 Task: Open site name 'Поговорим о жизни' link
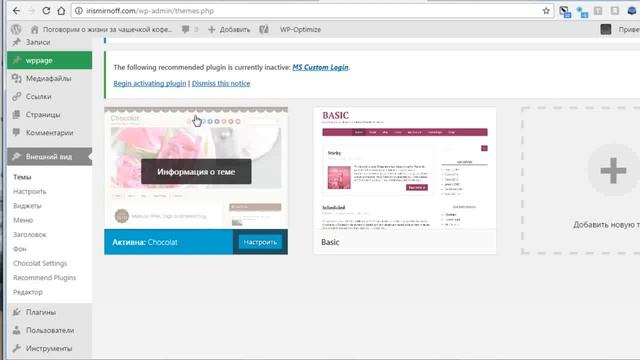102,29
